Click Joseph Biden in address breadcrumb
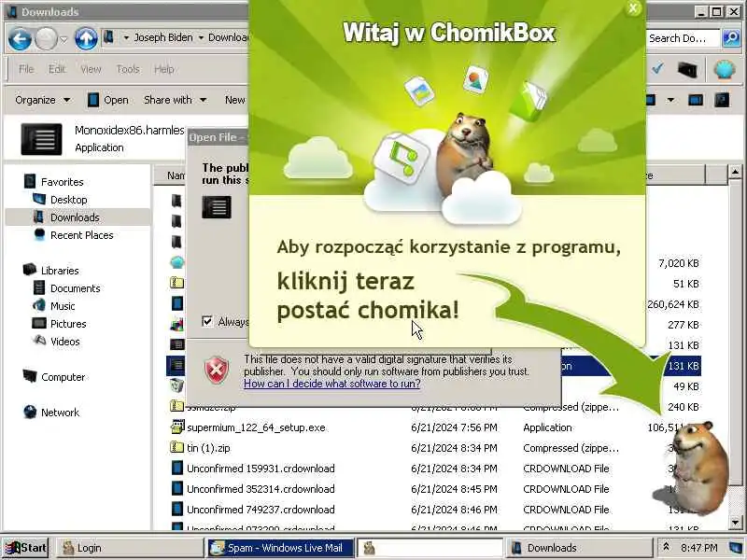Image resolution: width=747 pixels, height=560 pixels. 163,37
